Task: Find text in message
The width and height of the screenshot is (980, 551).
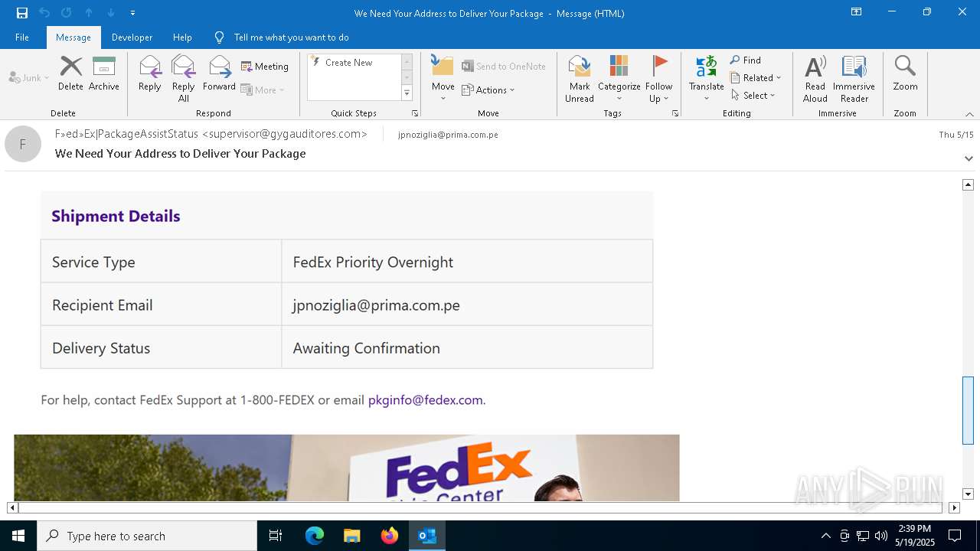Action: [x=746, y=60]
